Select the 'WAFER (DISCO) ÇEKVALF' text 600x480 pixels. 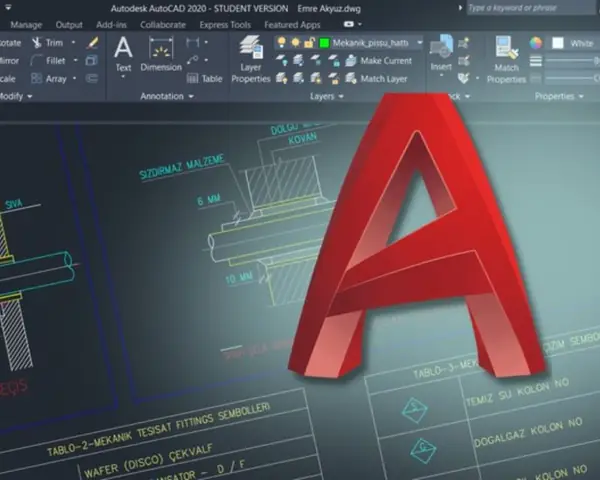148,461
